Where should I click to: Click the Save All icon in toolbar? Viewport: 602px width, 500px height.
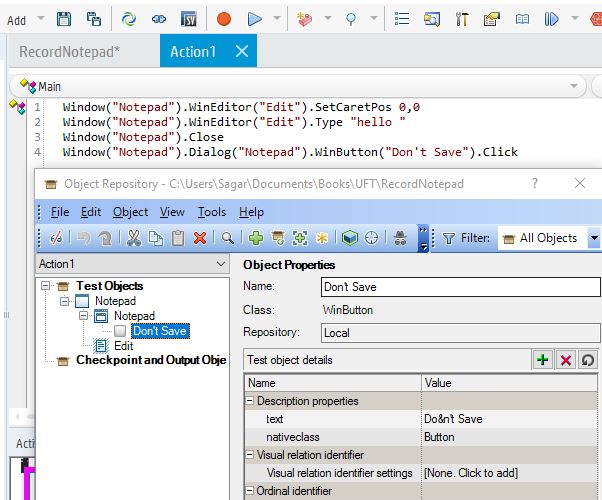click(93, 18)
